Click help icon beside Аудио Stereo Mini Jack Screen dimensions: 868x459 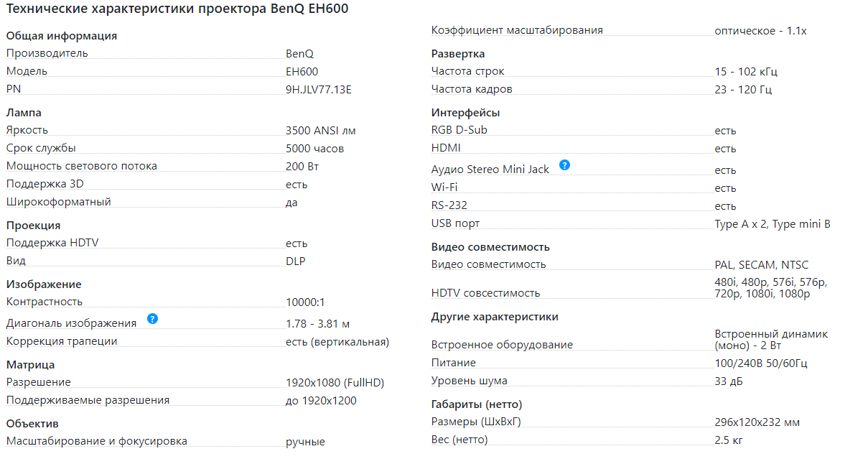pyautogui.click(x=564, y=164)
